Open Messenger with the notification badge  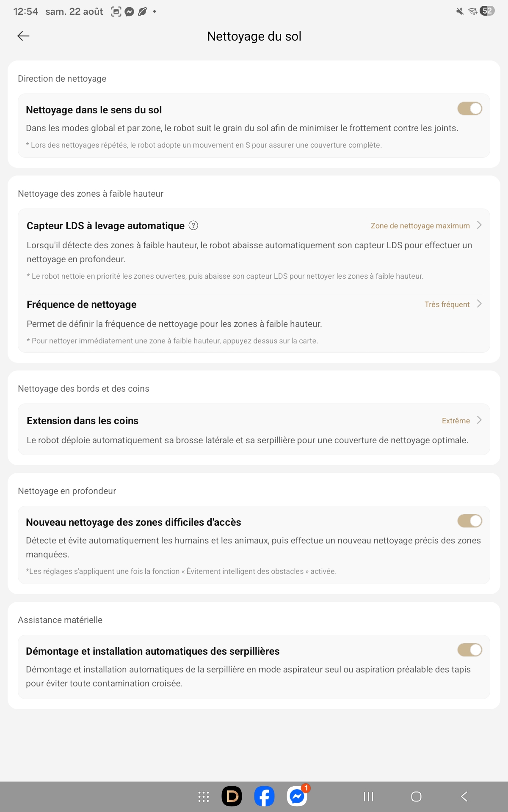pos(297,797)
